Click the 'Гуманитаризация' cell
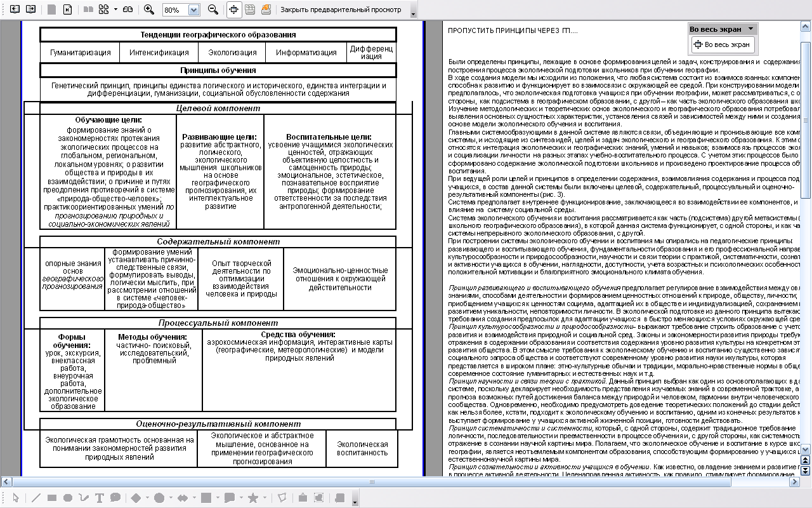812x508 pixels. 81,53
